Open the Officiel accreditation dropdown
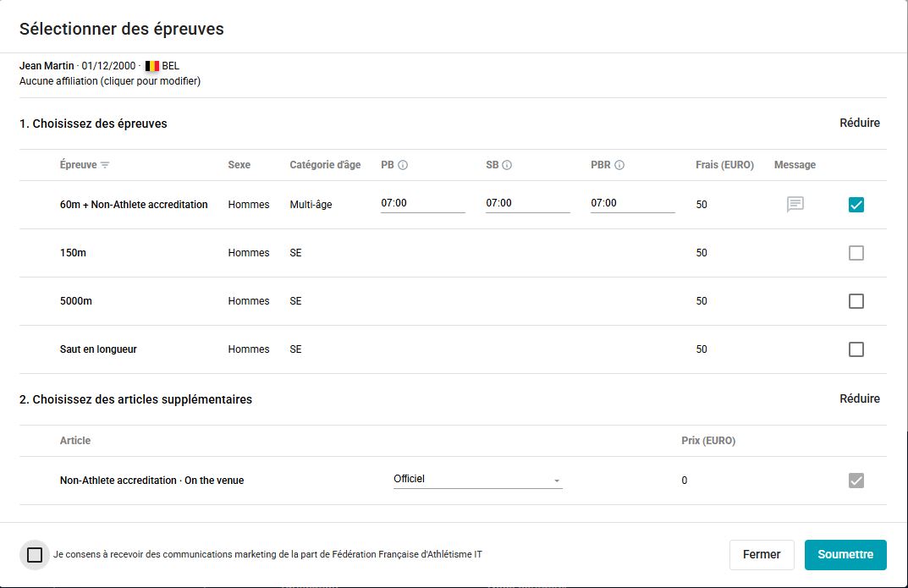Screen dimensions: 908x588 click(478, 479)
